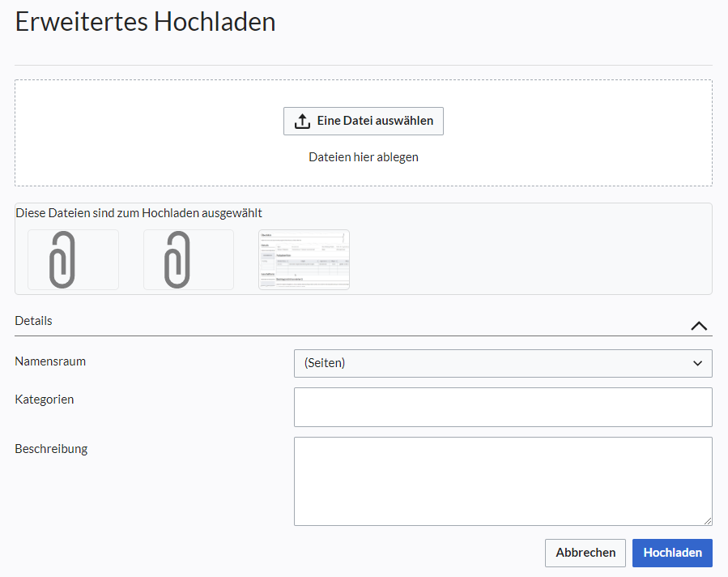Click the Namensraum field label

click(50, 361)
